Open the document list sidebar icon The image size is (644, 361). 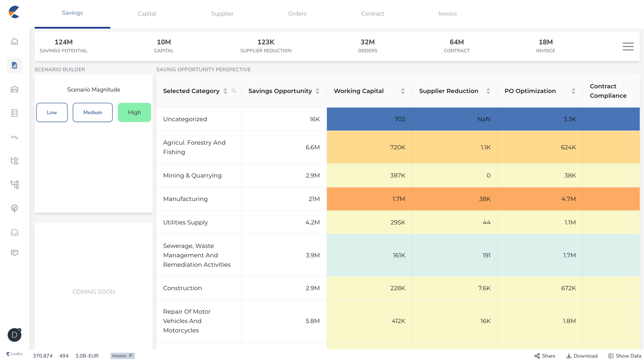coord(14,113)
